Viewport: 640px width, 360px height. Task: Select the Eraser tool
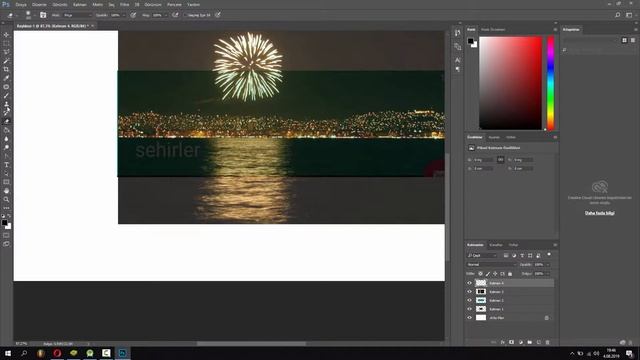6,121
